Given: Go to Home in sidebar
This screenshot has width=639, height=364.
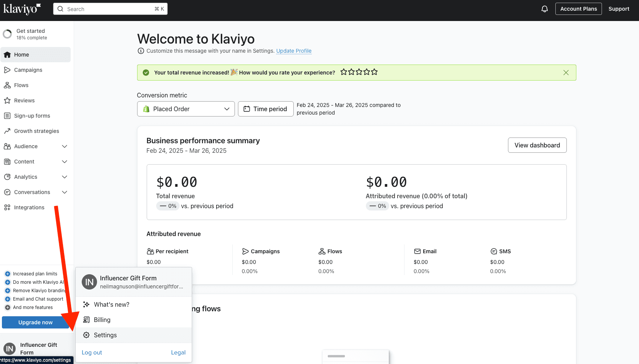Looking at the screenshot, I should [36, 55].
